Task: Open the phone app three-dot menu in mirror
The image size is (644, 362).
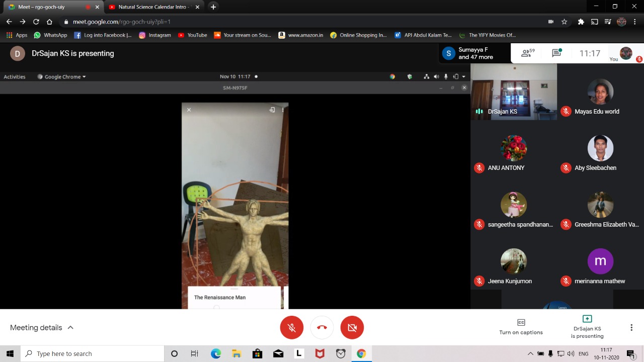Action: 283,110
